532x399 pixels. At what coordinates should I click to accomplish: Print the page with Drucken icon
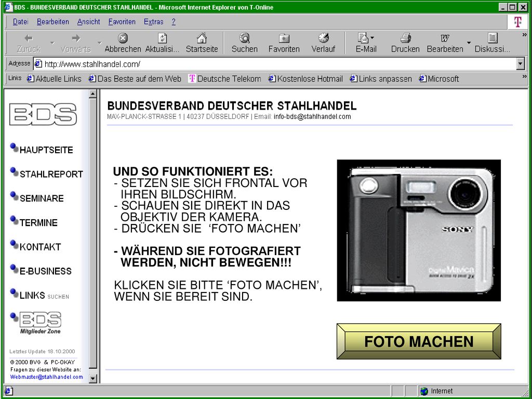[x=405, y=38]
